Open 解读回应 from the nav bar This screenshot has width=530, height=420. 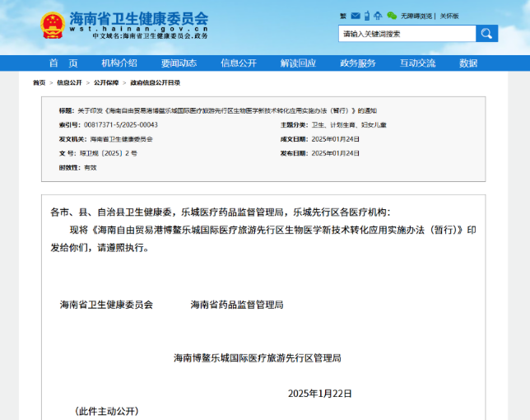click(298, 63)
